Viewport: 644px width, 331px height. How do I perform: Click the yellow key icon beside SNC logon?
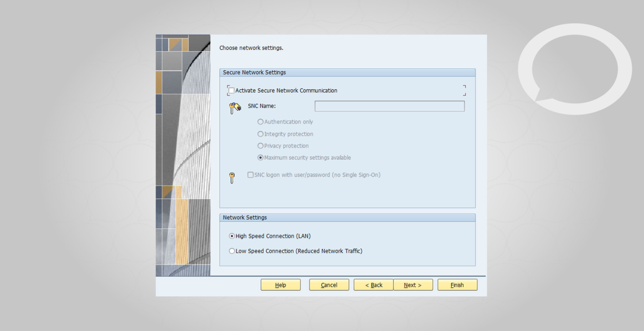point(232,178)
